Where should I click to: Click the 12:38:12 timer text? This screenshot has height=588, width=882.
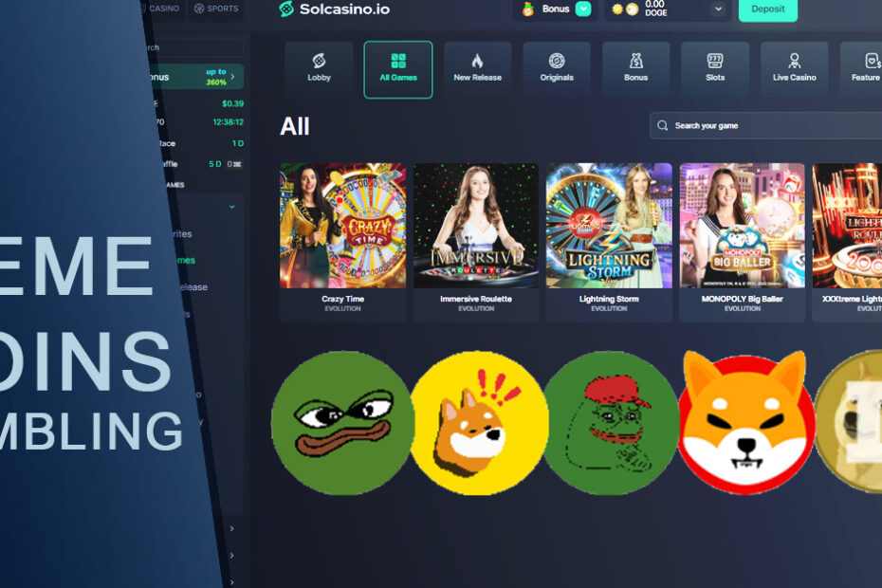(228, 122)
